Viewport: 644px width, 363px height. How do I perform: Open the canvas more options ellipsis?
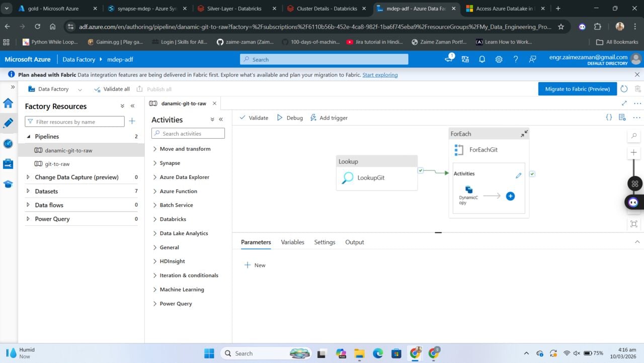637,118
